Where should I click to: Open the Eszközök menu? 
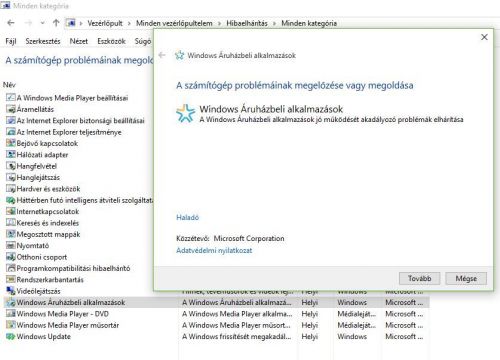111,41
